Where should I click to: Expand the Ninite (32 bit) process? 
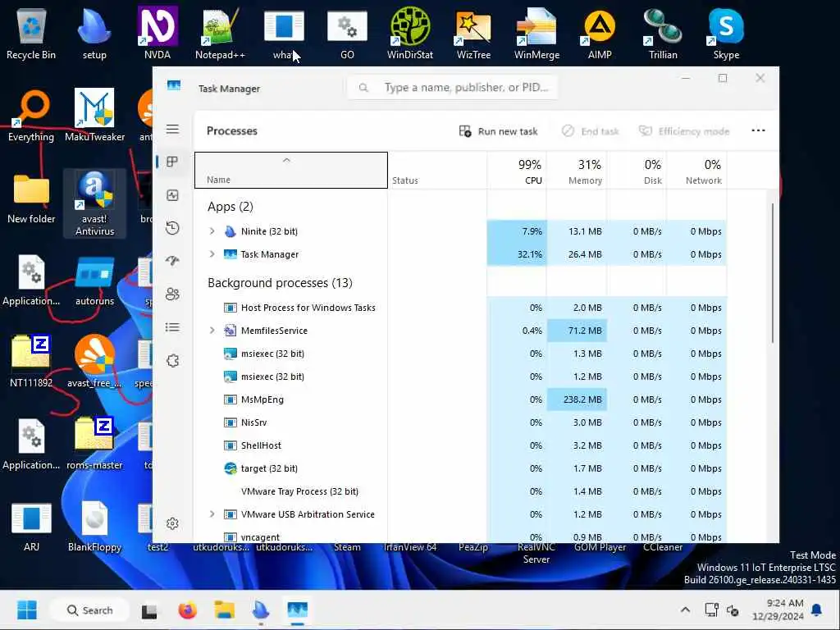point(212,231)
